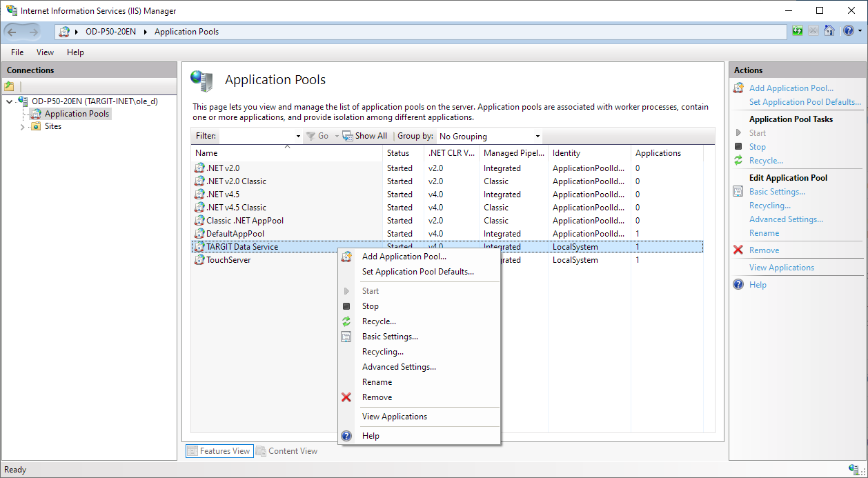Click the Help icon in the Actions pane
868x478 pixels.
click(x=738, y=285)
